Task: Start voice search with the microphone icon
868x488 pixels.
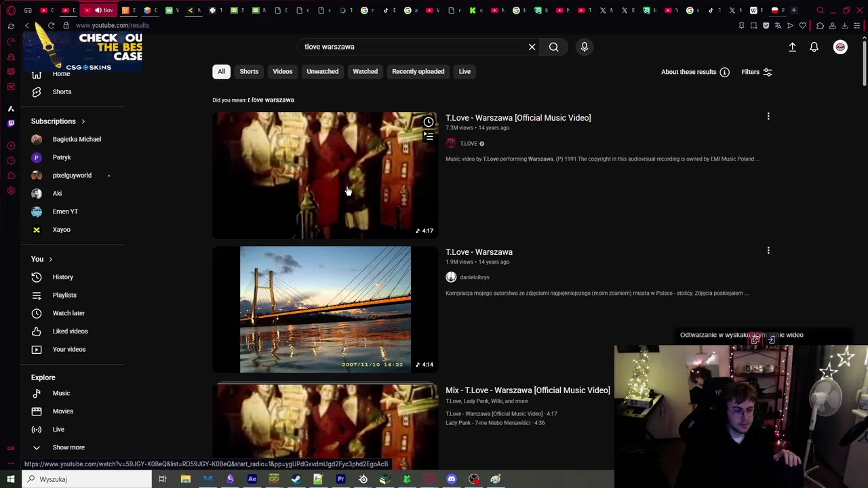Action: pyautogui.click(x=585, y=47)
